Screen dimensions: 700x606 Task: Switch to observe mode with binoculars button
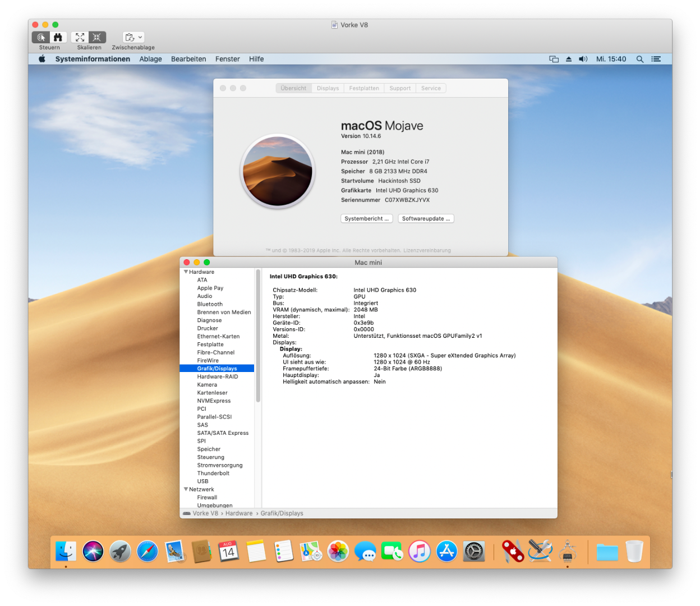(x=58, y=37)
